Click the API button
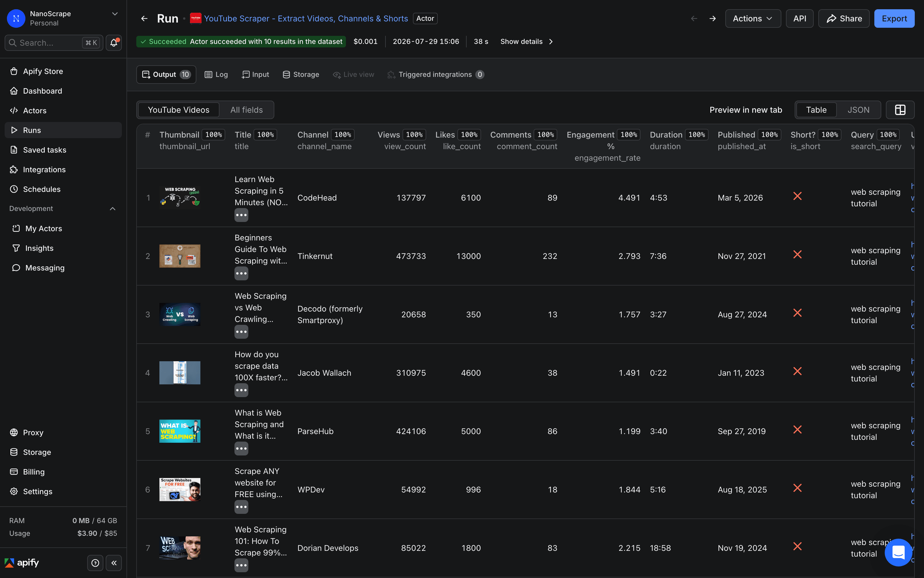Image resolution: width=924 pixels, height=578 pixels. [800, 18]
